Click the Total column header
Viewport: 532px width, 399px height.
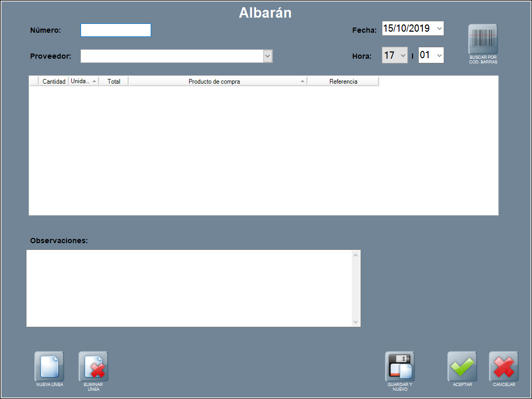(113, 82)
